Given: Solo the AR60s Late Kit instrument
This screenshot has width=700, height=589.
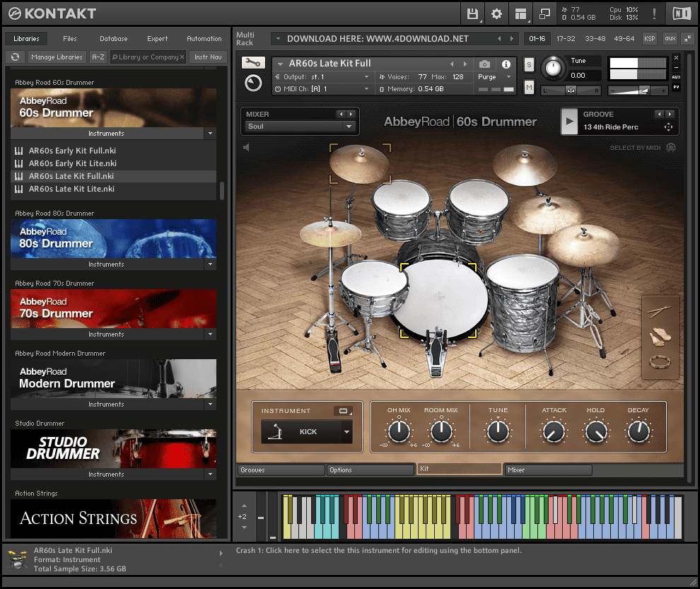Looking at the screenshot, I should point(529,65).
